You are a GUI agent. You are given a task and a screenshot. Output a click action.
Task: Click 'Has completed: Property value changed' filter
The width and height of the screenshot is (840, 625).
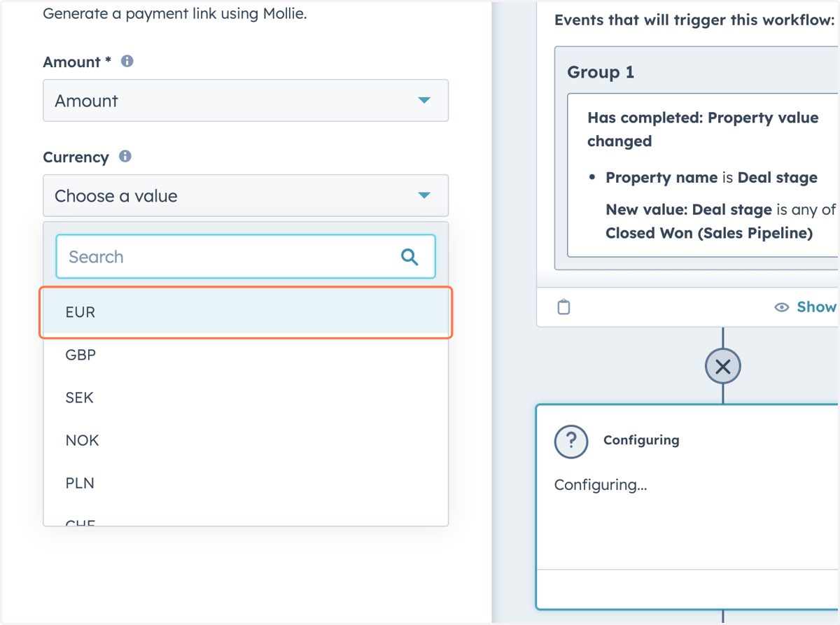(x=703, y=129)
